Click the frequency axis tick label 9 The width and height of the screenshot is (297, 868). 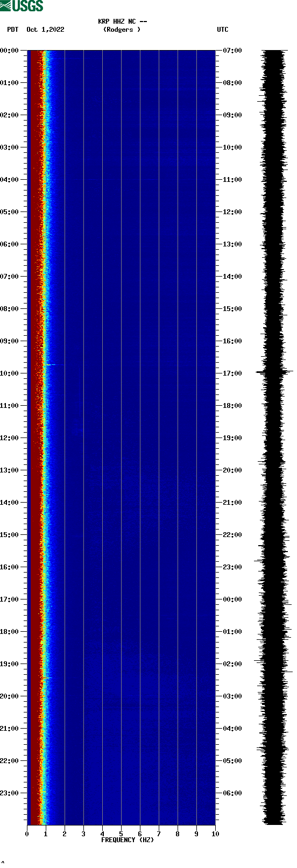tap(196, 834)
